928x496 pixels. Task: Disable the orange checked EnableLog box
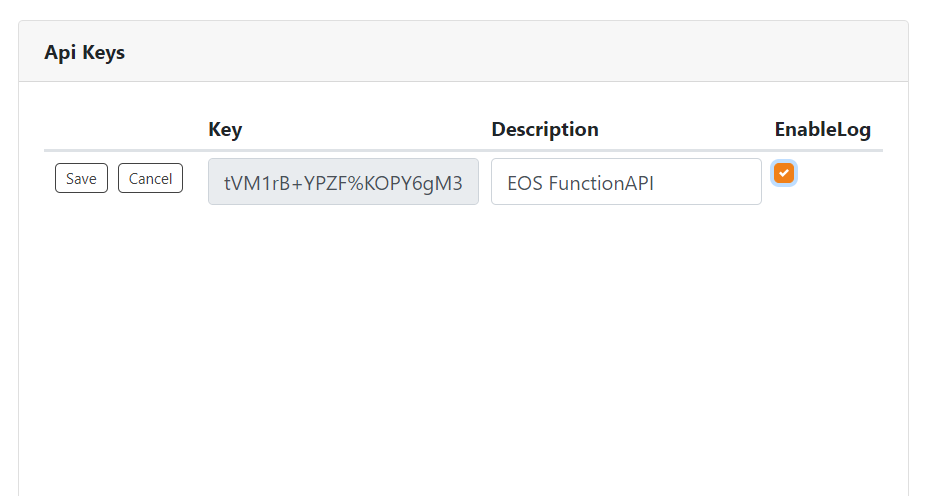pos(784,173)
